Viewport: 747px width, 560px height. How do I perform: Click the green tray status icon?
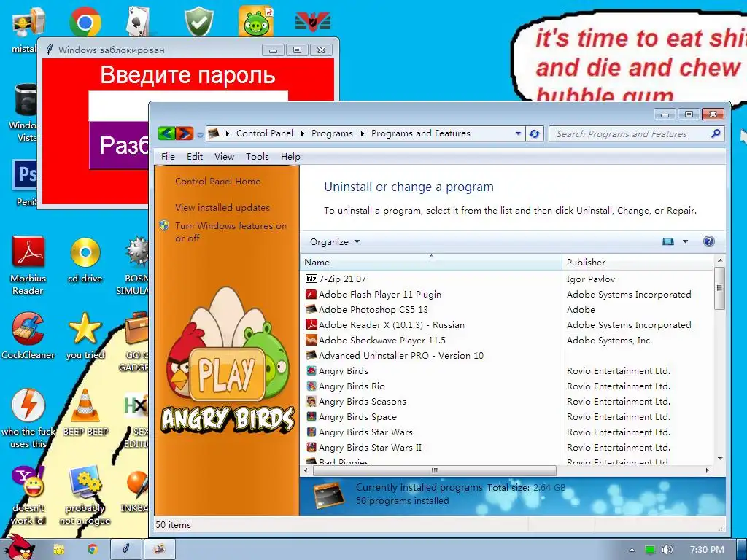pos(650,550)
